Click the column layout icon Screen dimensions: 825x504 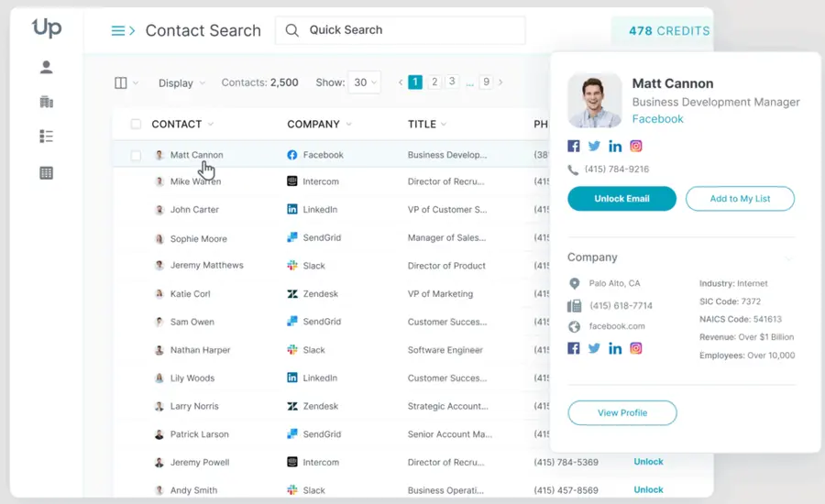[120, 83]
